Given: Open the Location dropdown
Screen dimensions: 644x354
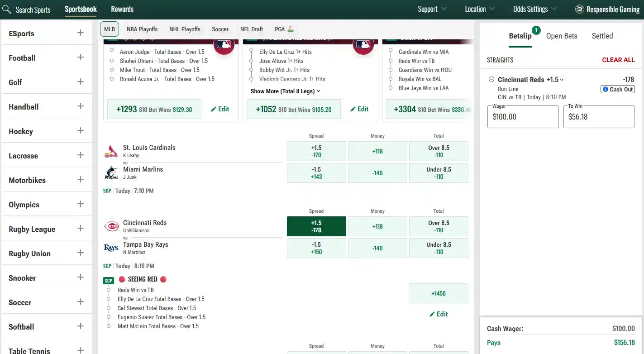Looking at the screenshot, I should [x=480, y=9].
